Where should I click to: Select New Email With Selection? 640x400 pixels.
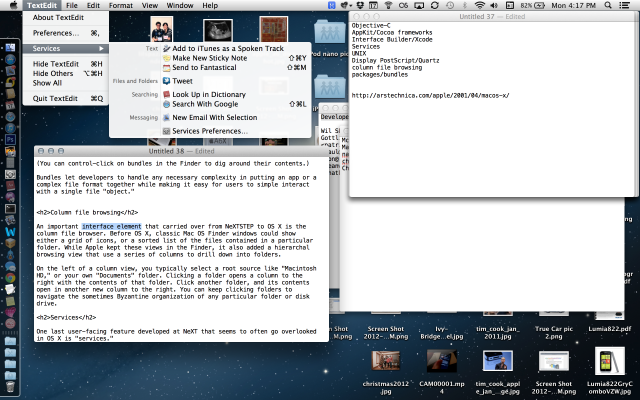click(235, 118)
